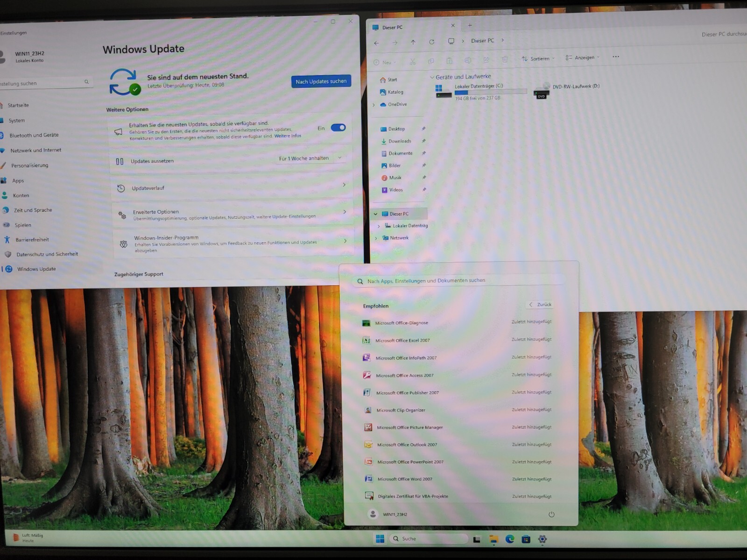Open pinned Downloads folder

400,141
